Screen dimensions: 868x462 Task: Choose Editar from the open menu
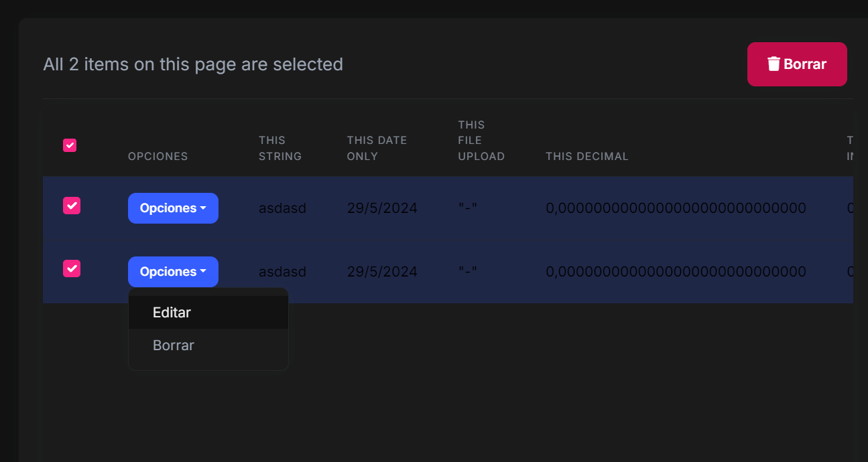tap(172, 313)
